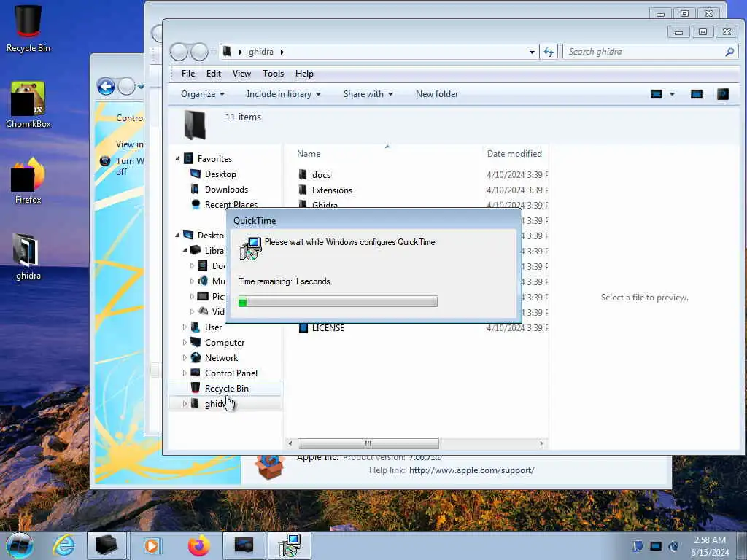Screen dimensions: 747x560
Task: Open the Explorer folder taskbar button
Action: coord(107,545)
